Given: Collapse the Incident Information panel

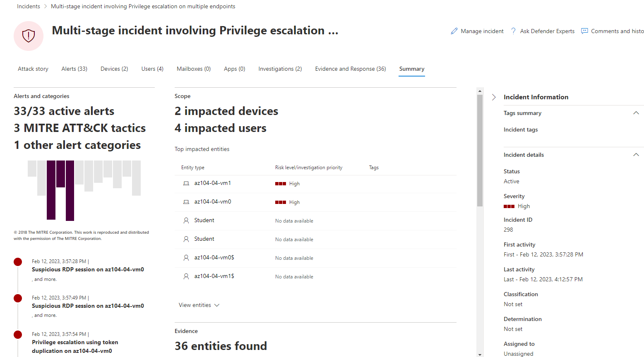Looking at the screenshot, I should tap(494, 97).
